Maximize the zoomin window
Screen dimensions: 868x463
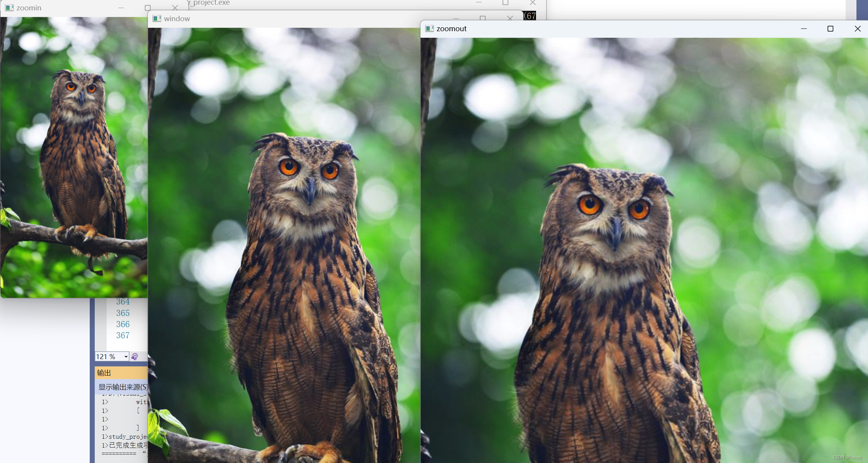click(147, 8)
